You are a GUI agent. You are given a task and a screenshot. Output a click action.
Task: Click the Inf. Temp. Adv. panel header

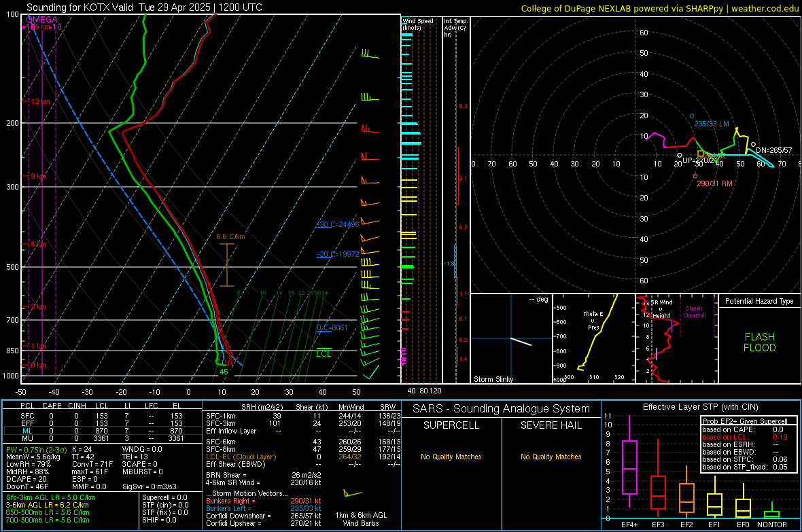[455, 28]
